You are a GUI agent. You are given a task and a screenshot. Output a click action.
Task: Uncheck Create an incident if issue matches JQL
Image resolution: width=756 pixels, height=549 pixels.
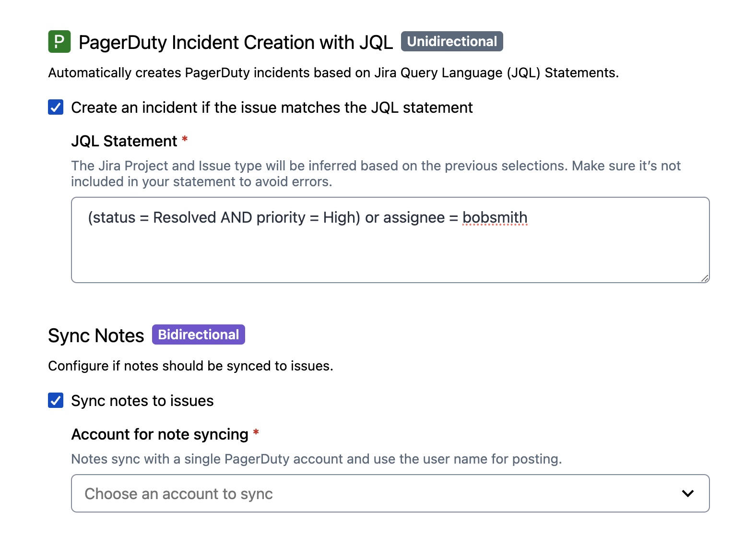(56, 107)
